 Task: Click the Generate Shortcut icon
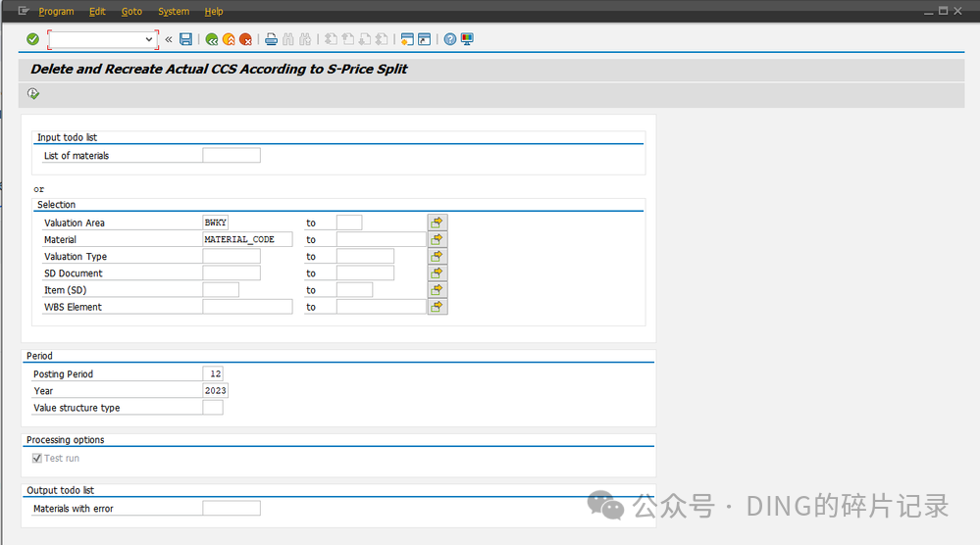425,39
